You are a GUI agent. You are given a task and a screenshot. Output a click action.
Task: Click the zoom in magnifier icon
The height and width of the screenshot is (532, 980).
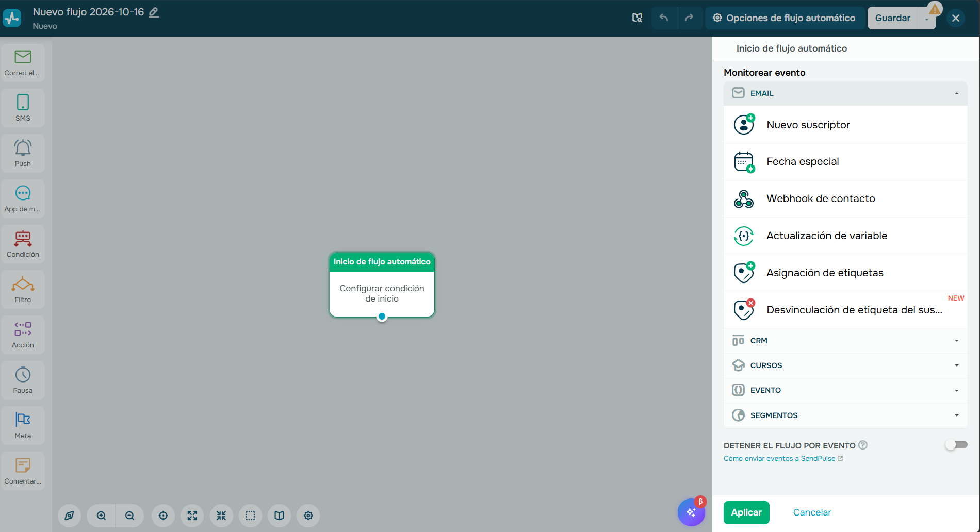[x=102, y=516]
